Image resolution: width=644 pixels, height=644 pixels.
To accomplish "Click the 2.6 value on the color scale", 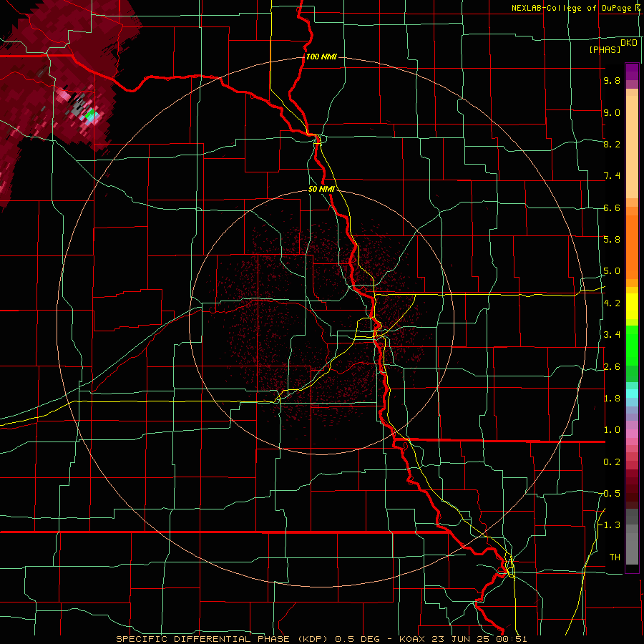I will pos(612,367).
